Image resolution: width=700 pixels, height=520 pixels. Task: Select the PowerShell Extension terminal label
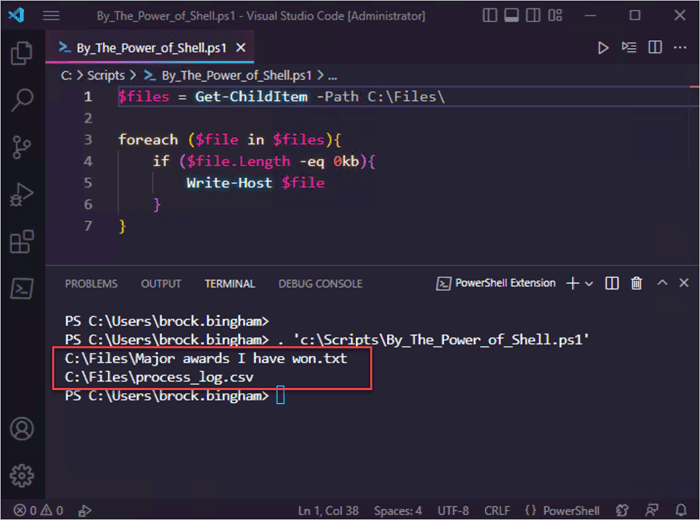(x=496, y=283)
